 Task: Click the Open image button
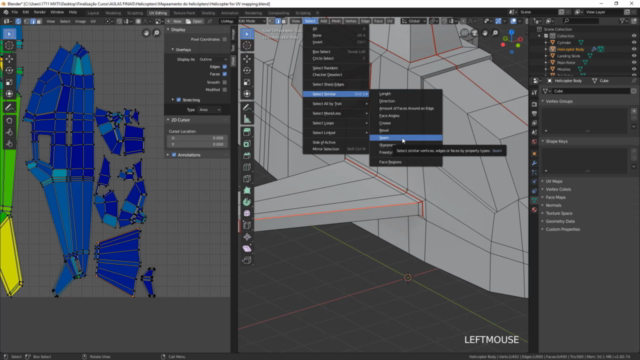(194, 21)
